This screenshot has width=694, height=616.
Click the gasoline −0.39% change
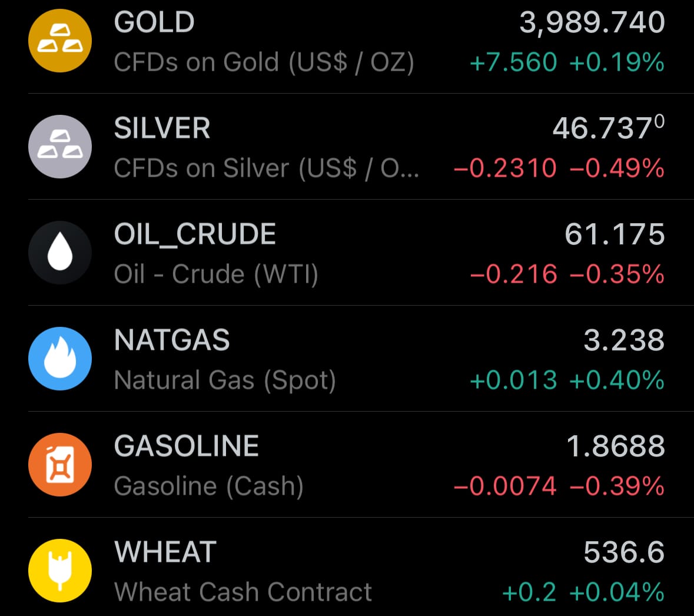click(x=617, y=486)
